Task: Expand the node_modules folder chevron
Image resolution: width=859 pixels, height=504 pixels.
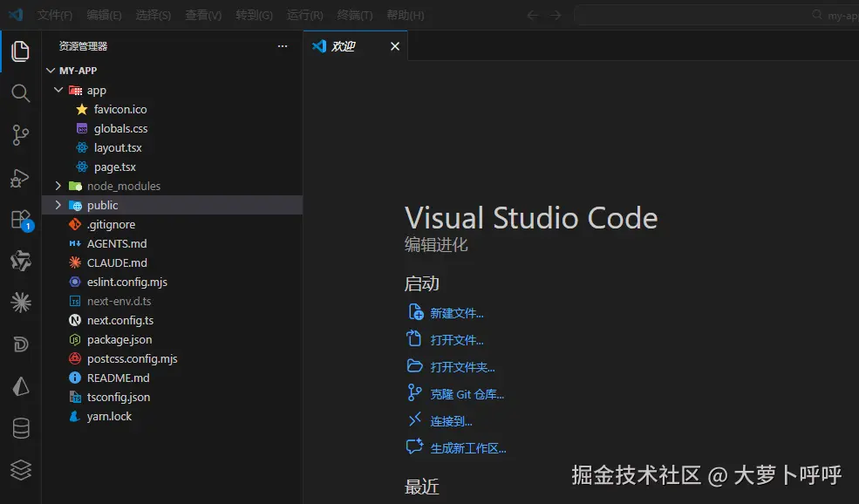Action: [x=58, y=186]
